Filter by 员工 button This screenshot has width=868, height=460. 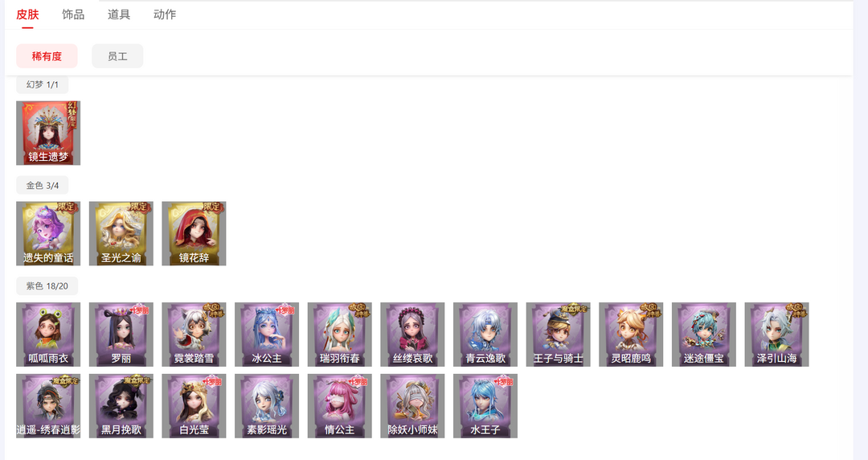(117, 56)
